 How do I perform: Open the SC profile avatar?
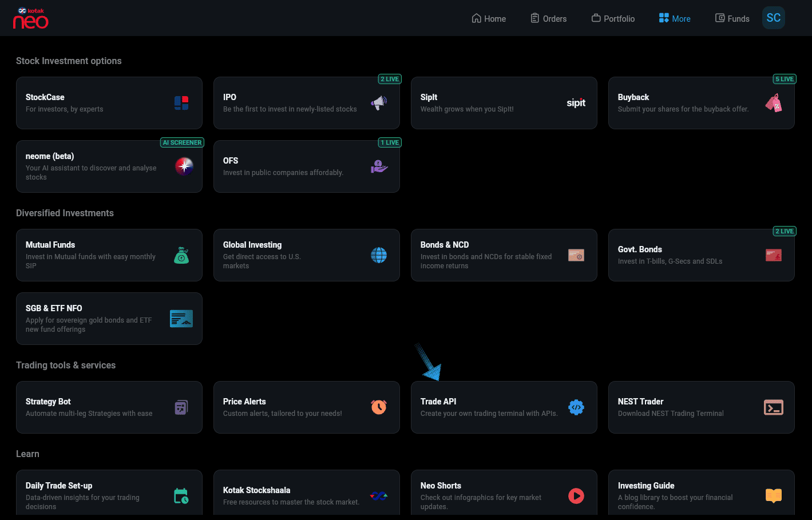click(773, 18)
